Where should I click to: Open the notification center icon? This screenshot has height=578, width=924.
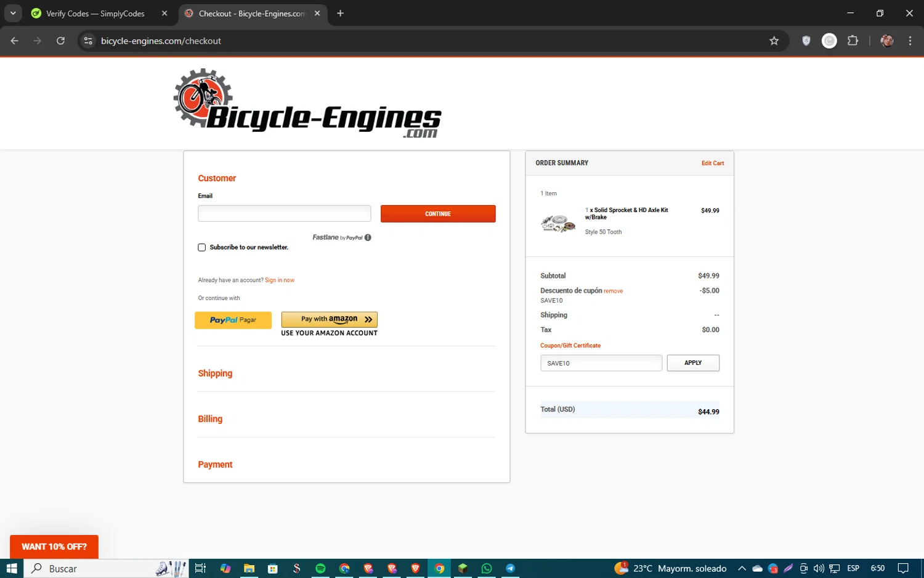[902, 568]
